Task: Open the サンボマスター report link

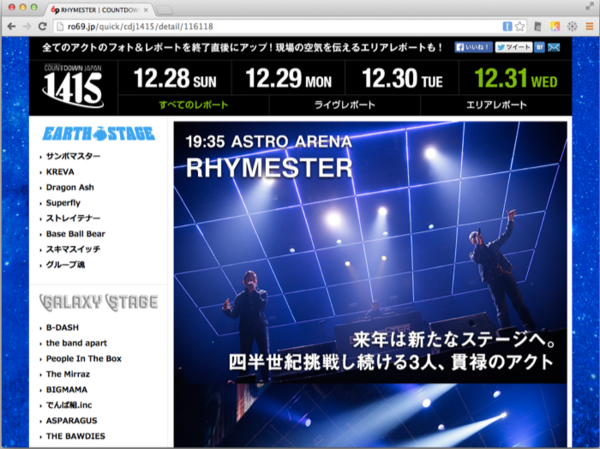Action: coord(73,156)
